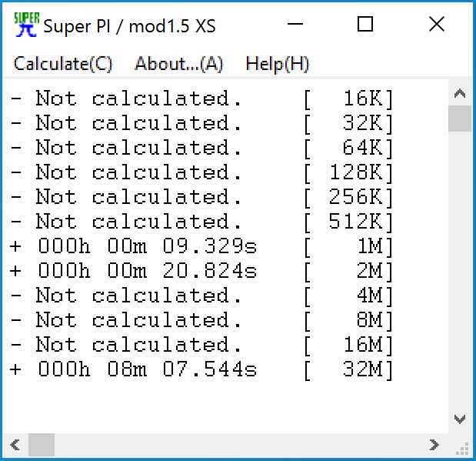The width and height of the screenshot is (476, 461).
Task: Maximize the Super PI window
Action: (365, 25)
